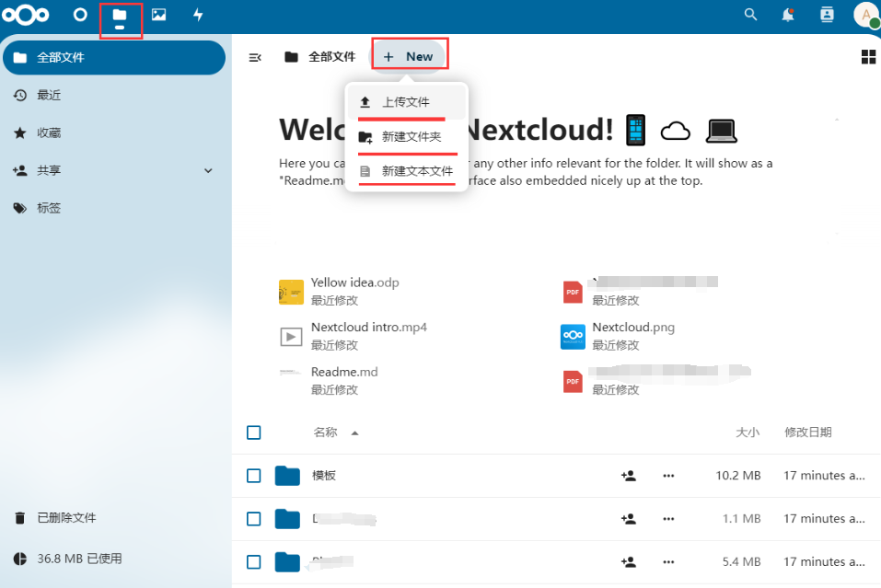This screenshot has width=881, height=588.
Task: Choose 新建文件夹 from the menu
Action: tap(407, 136)
